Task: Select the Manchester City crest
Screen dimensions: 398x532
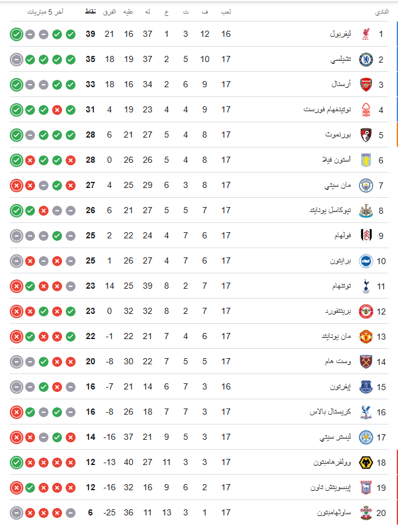Action: pyautogui.click(x=365, y=186)
